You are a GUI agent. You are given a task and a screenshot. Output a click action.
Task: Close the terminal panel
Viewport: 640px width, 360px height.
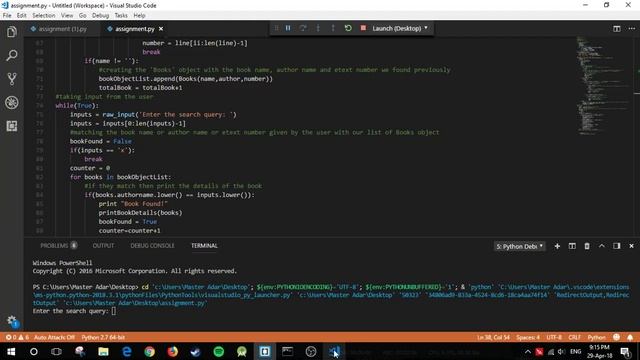coord(631,246)
